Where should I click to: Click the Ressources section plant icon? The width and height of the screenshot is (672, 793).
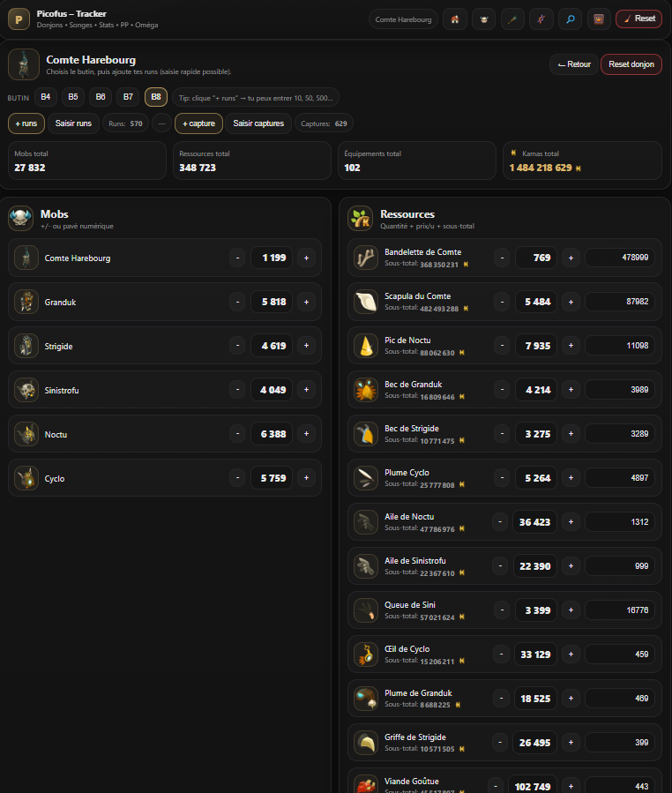coord(360,219)
